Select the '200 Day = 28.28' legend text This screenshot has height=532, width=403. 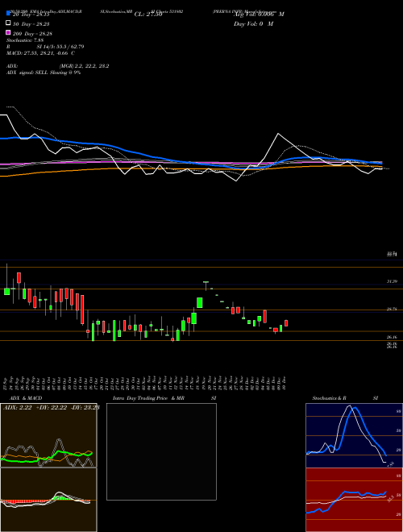(x=32, y=34)
